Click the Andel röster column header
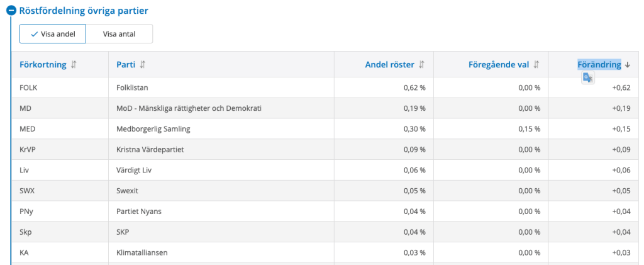This screenshot has height=265, width=644. coord(390,64)
